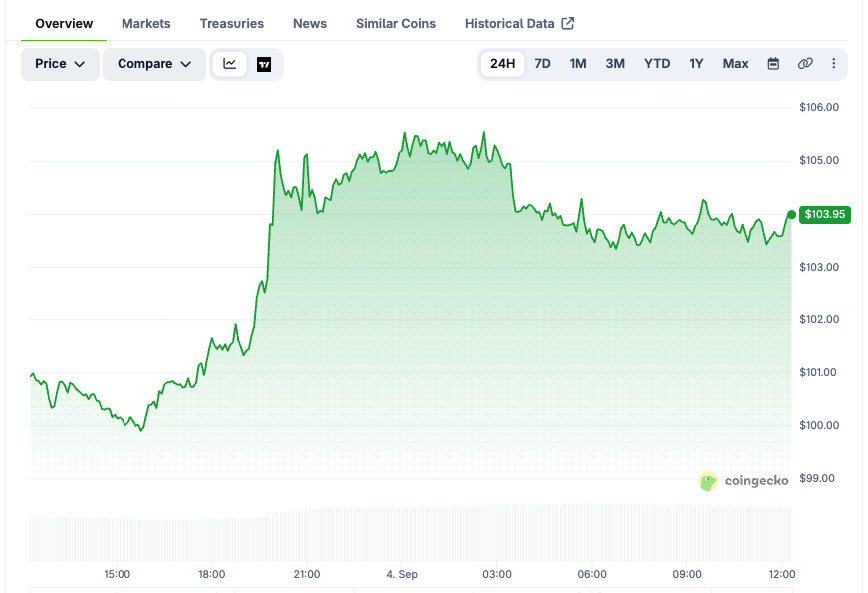Screen dimensions: 868x593
Task: Click the 4. Sep date axis label
Action: pos(402,574)
